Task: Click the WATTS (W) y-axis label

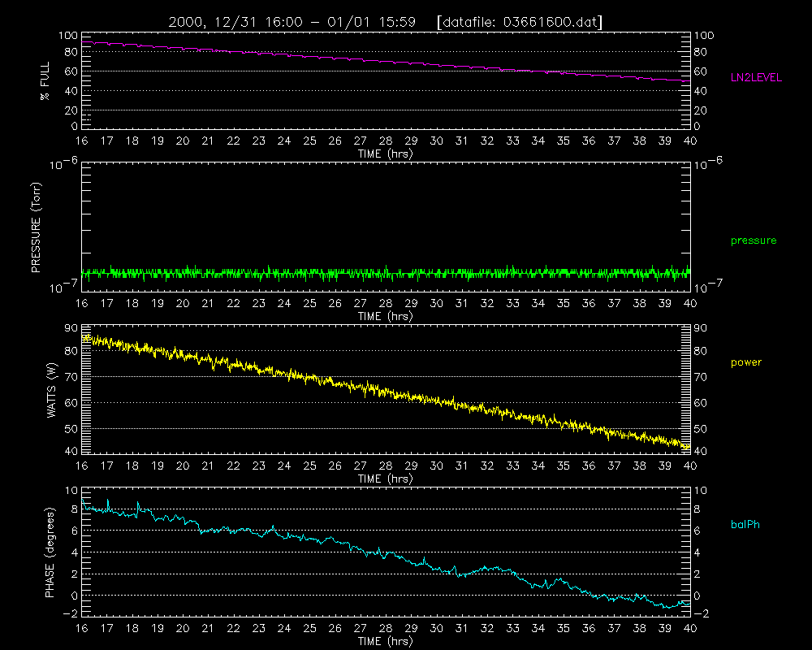Action: click(51, 390)
